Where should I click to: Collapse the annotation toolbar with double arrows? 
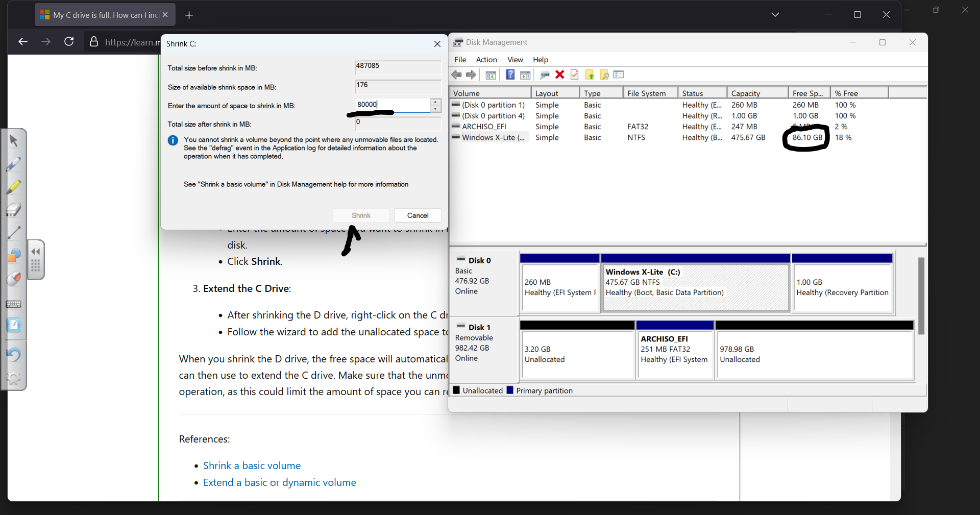tap(36, 252)
